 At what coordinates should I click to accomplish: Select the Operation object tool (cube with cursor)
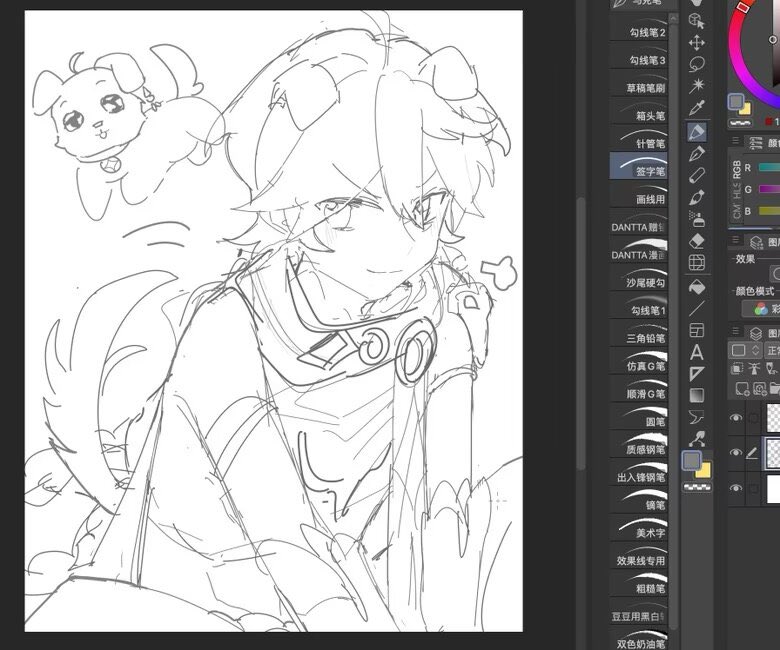[x=696, y=21]
